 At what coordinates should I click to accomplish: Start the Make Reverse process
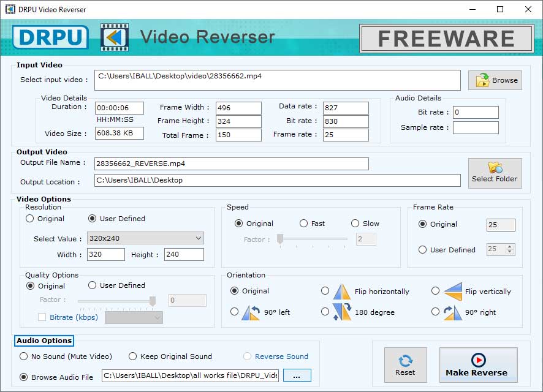click(x=478, y=365)
